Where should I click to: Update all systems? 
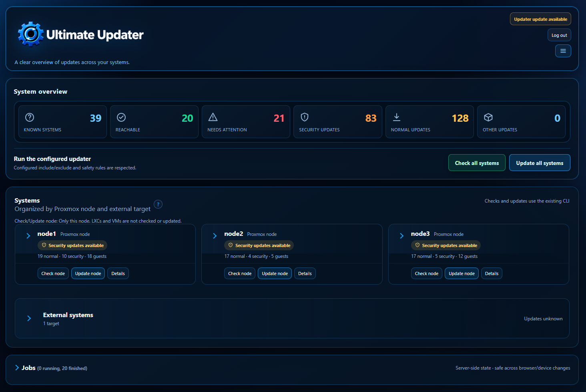[x=540, y=163]
